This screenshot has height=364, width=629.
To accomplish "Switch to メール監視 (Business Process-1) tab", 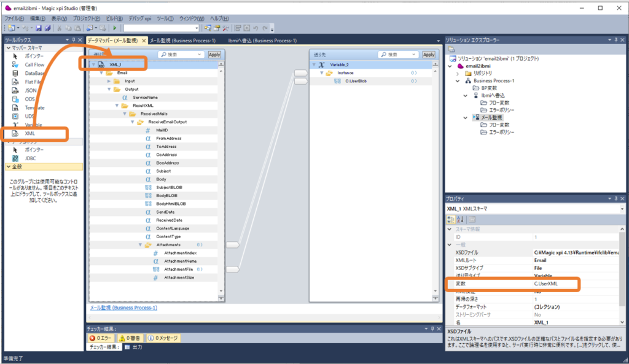I will click(182, 41).
